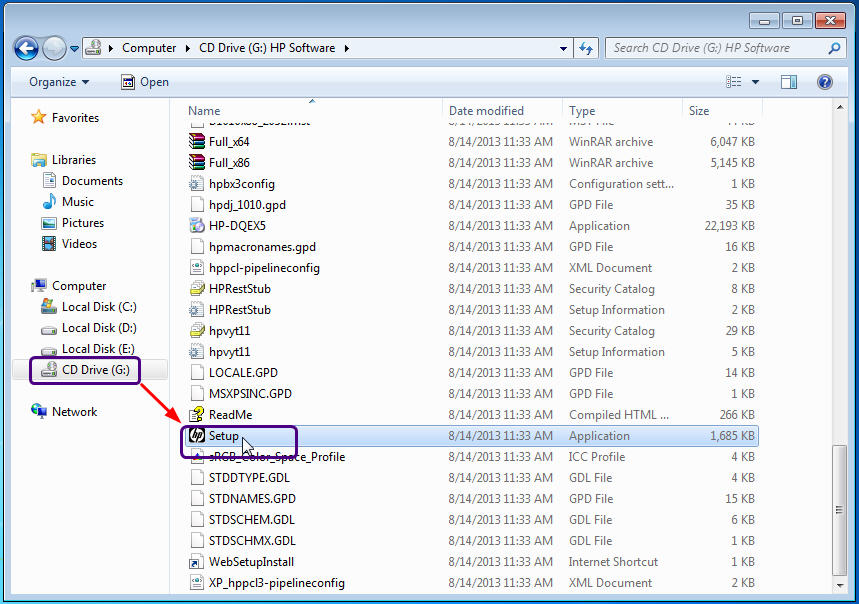
Task: Select the HP-DQEX5 application icon
Action: pos(197,226)
